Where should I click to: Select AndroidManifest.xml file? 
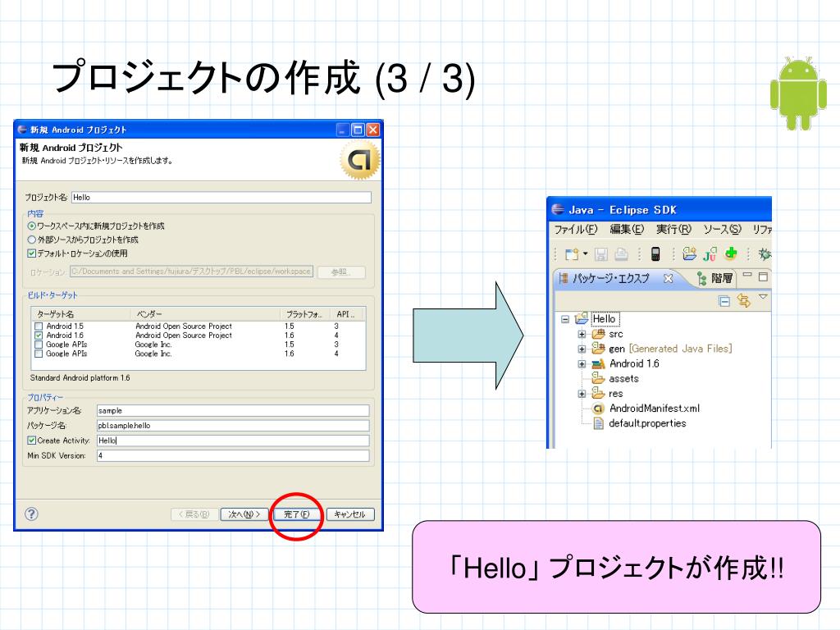point(655,409)
